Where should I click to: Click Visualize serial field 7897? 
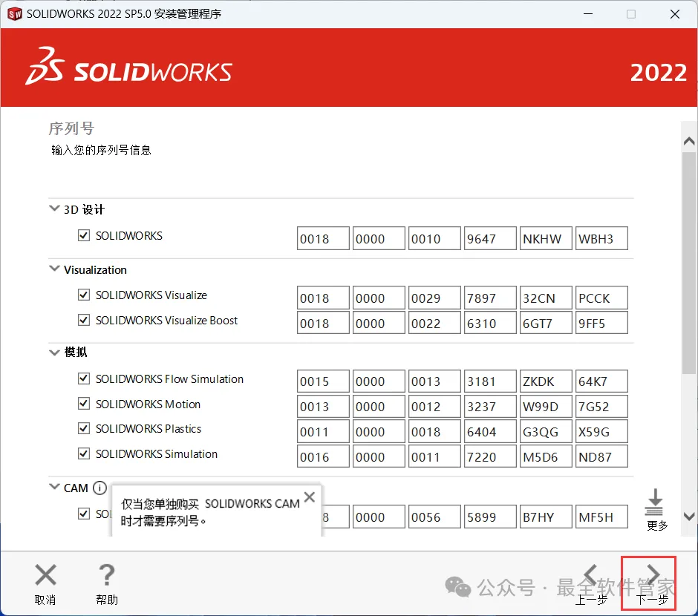490,298
